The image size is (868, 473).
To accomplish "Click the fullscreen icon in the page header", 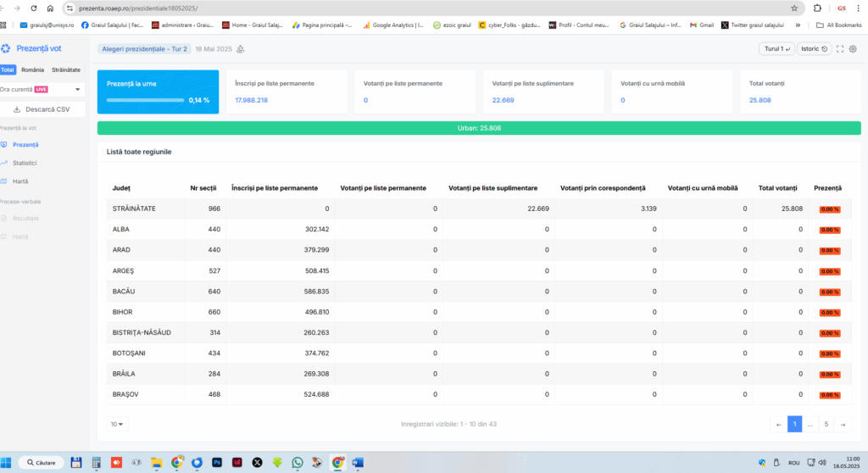I will 840,49.
